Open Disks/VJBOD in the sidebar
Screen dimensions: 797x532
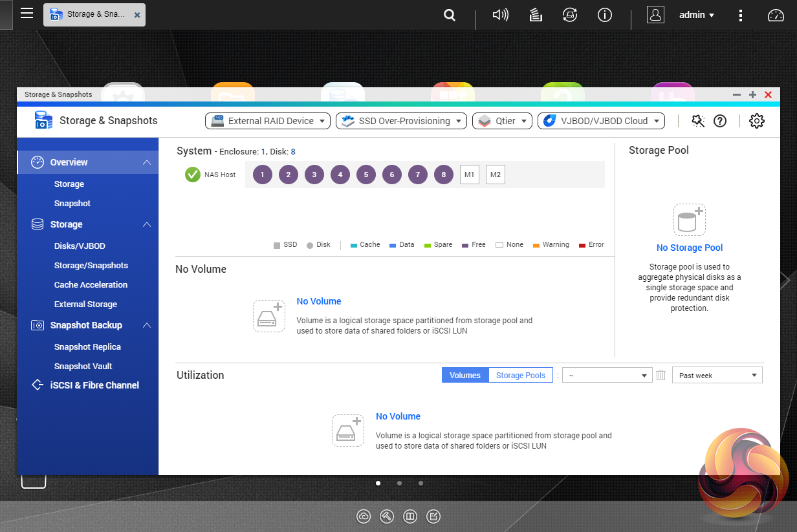80,246
